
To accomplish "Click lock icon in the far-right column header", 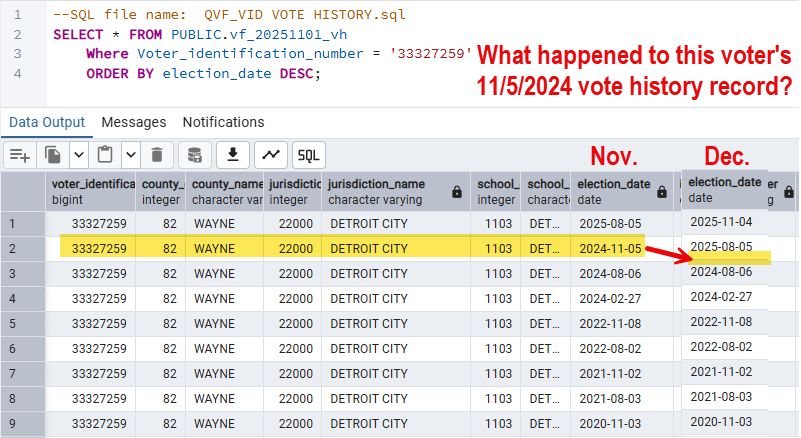I will pos(789,192).
